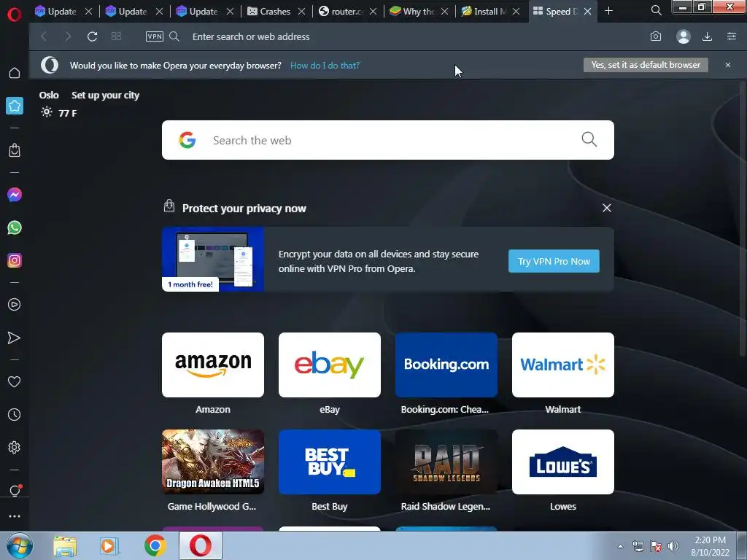The image size is (747, 560).
Task: Click 'Try VPN Pro Now' button
Action: click(x=554, y=261)
